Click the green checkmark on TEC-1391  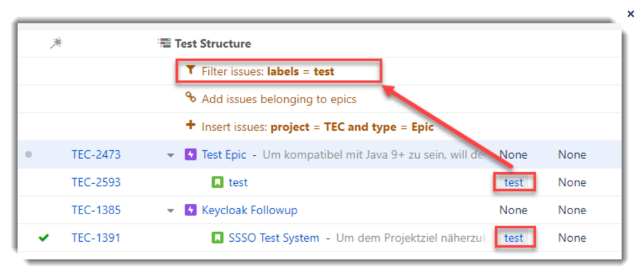(44, 238)
